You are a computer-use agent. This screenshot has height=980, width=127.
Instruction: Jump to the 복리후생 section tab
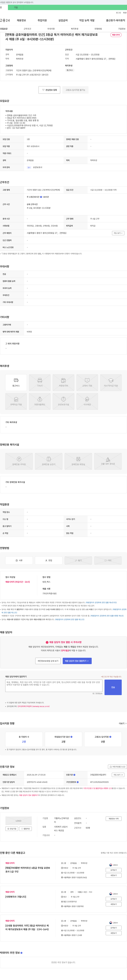point(74,29)
